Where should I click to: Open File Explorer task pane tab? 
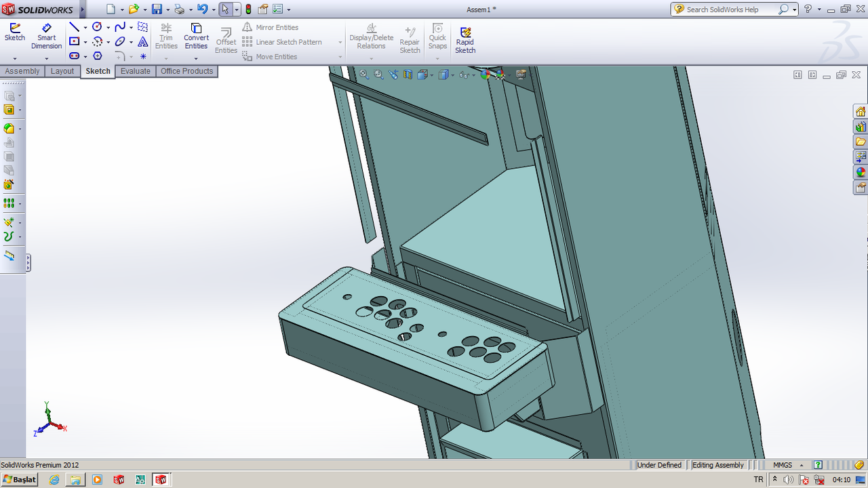(861, 142)
